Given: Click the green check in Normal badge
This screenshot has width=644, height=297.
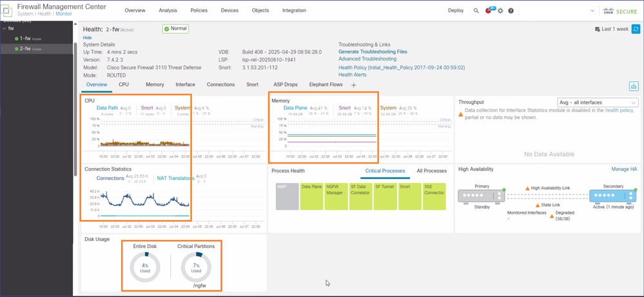Looking at the screenshot, I should (x=167, y=29).
